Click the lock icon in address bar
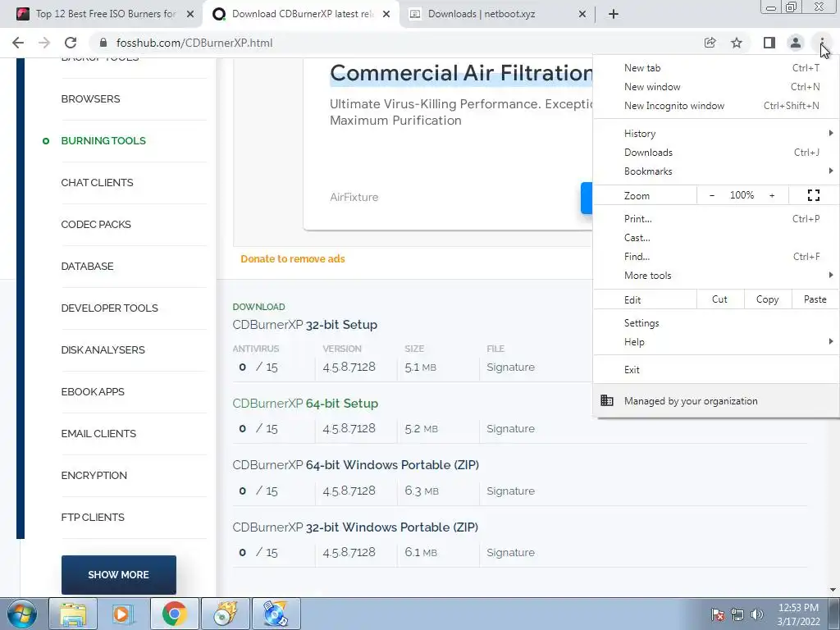The image size is (840, 630). pos(103,43)
